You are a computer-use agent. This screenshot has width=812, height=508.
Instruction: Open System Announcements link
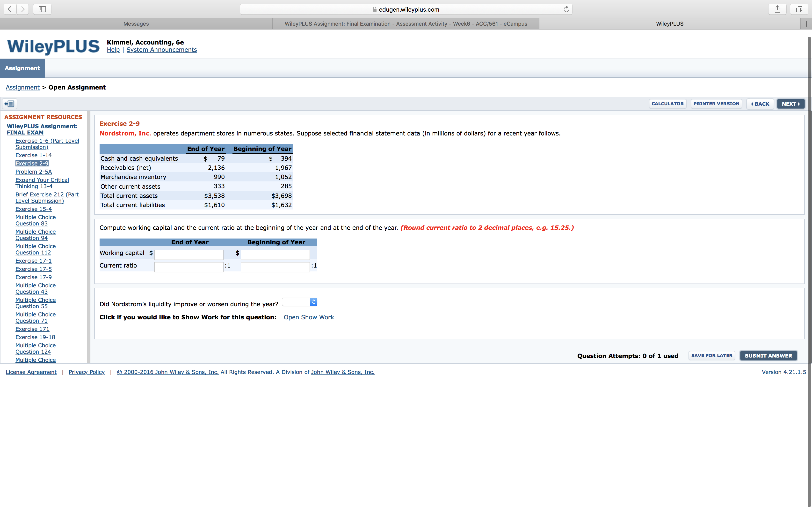tap(162, 50)
